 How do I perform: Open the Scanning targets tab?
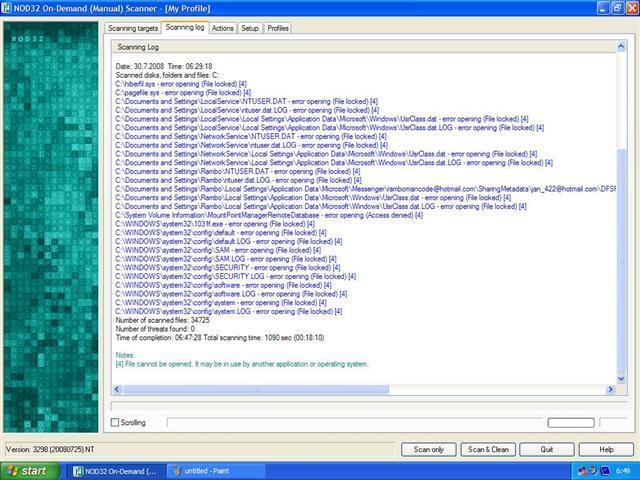(x=133, y=28)
